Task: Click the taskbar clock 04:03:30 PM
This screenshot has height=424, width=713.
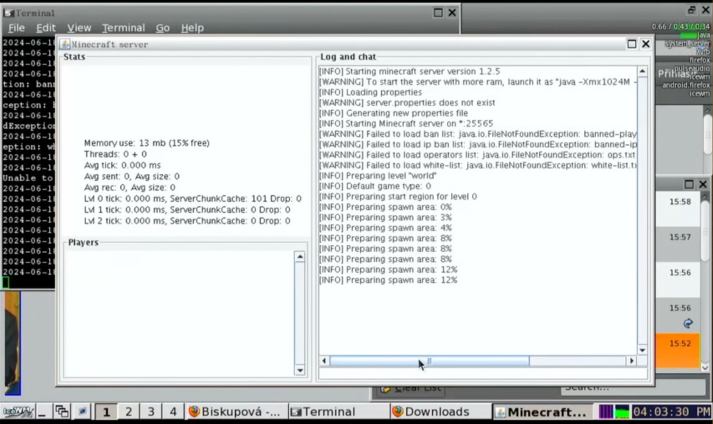Action: pos(671,412)
